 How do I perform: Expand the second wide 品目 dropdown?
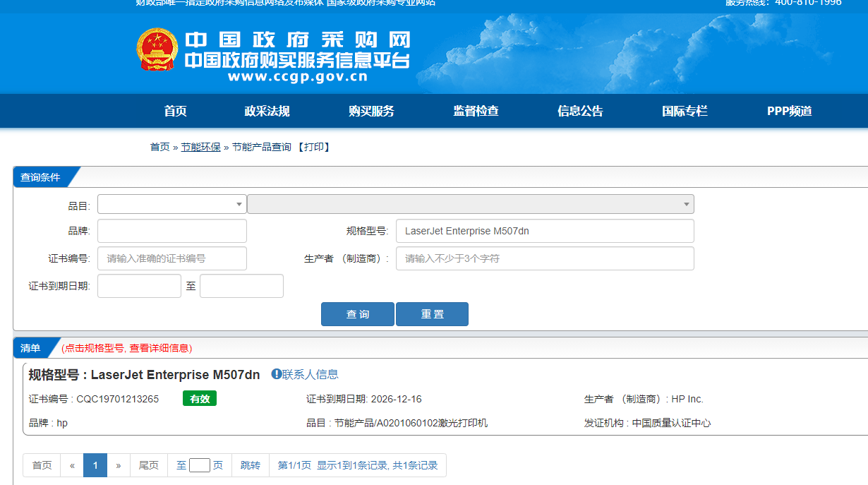[x=471, y=204]
